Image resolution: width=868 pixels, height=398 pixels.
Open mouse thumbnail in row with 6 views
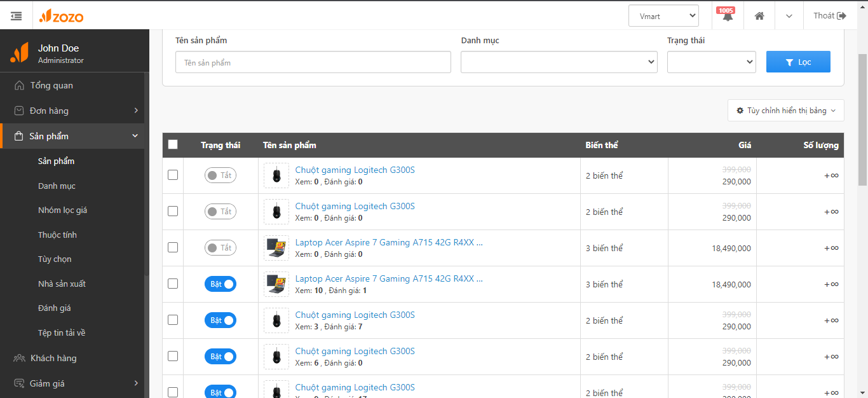(x=276, y=357)
